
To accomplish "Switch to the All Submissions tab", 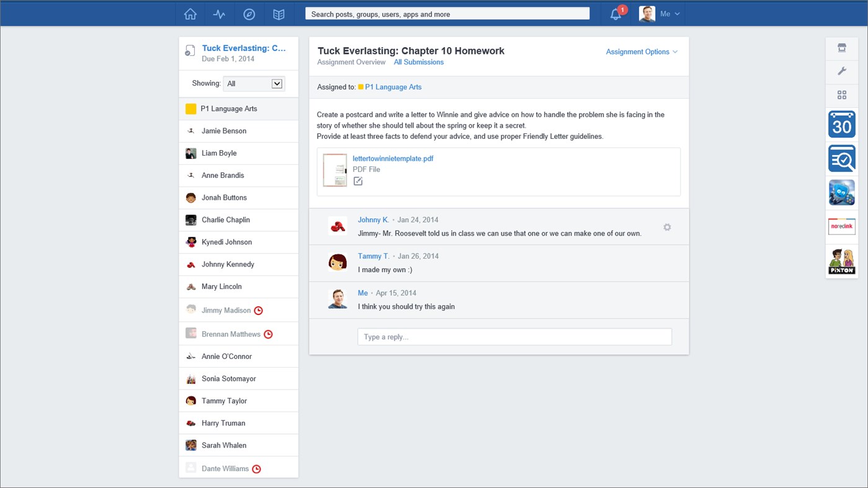I will point(419,62).
